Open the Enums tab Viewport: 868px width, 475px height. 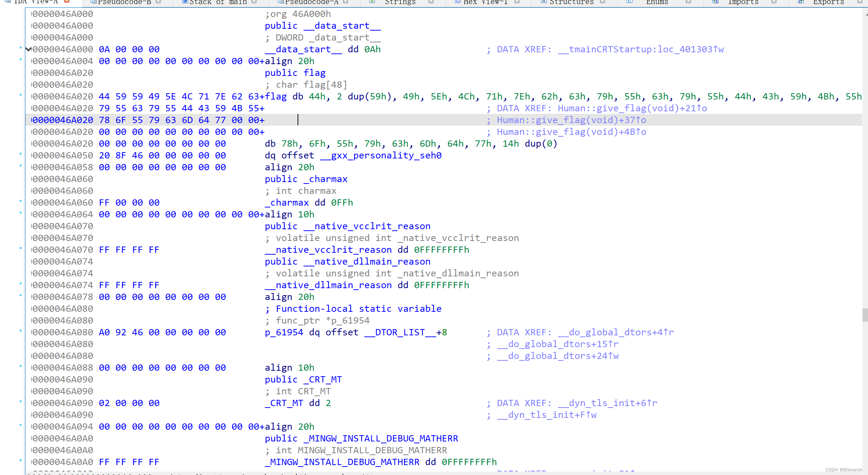(657, 2)
